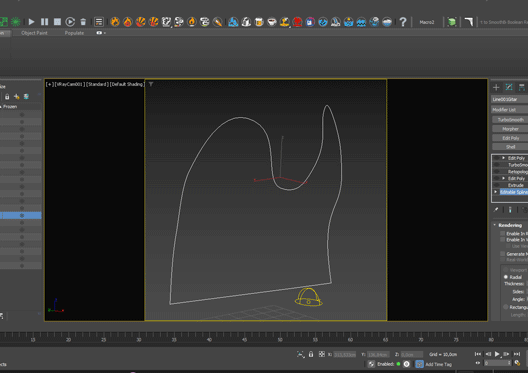Click the selection lock padlock icon in the status bar
Image resolution: width=528 pixels, height=373 pixels.
[x=311, y=354]
